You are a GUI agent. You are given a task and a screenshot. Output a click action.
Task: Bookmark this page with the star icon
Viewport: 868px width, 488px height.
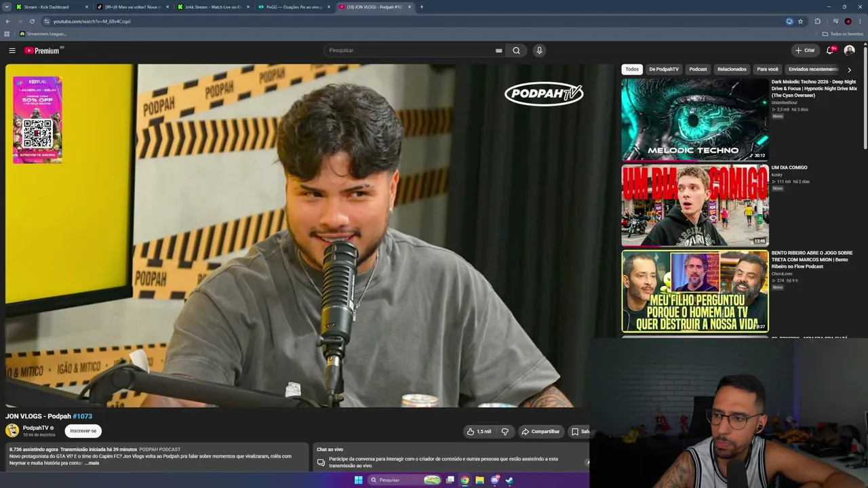(x=800, y=21)
